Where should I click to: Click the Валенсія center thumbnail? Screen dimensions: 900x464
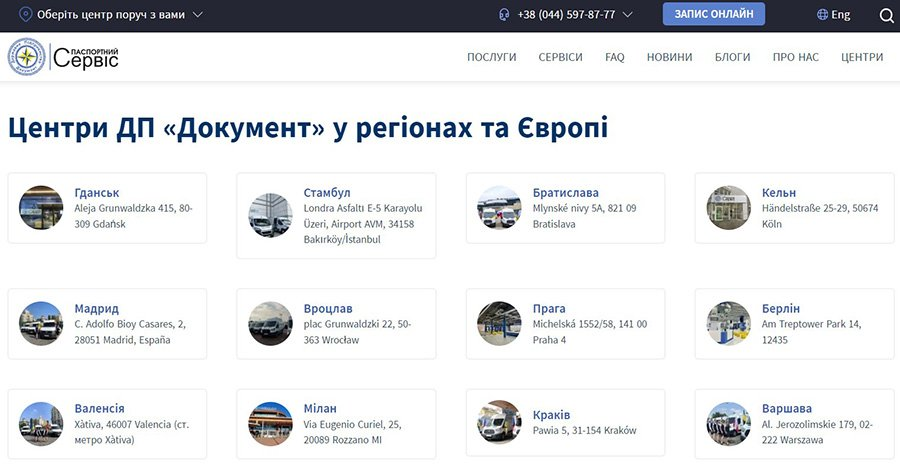point(41,424)
